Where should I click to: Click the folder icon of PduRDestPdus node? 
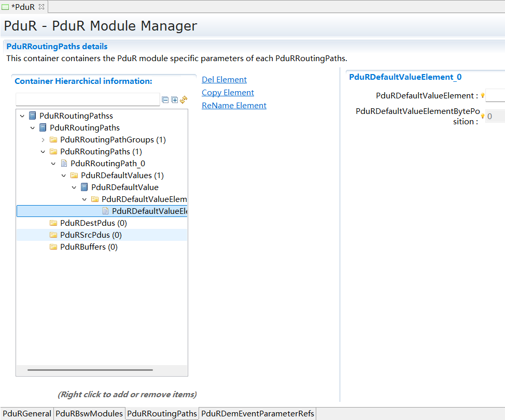point(53,223)
